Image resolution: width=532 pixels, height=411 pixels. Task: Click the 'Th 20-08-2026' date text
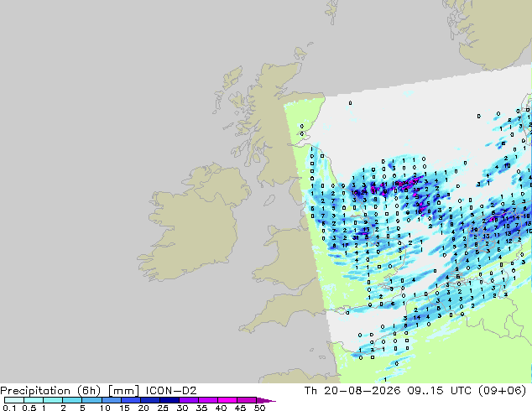[352, 391]
